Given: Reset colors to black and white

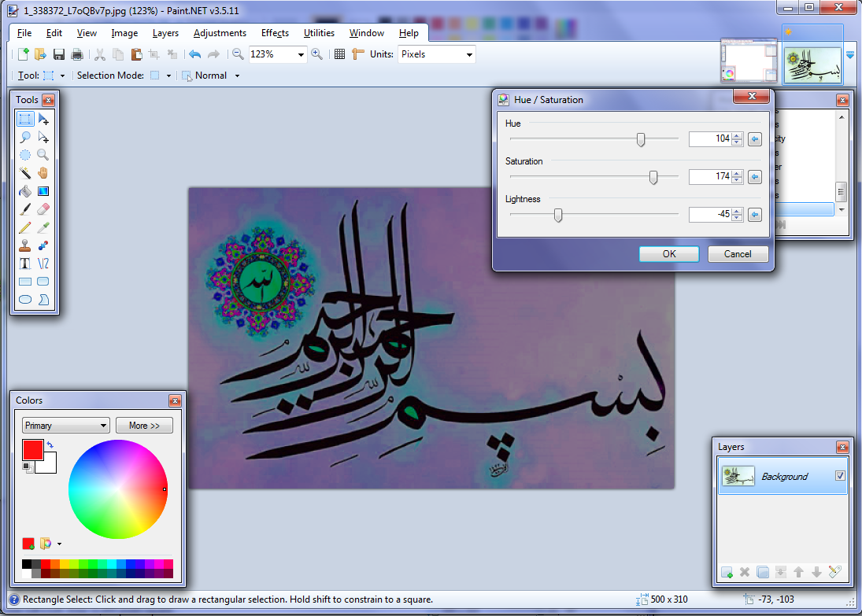Looking at the screenshot, I should tap(27, 467).
